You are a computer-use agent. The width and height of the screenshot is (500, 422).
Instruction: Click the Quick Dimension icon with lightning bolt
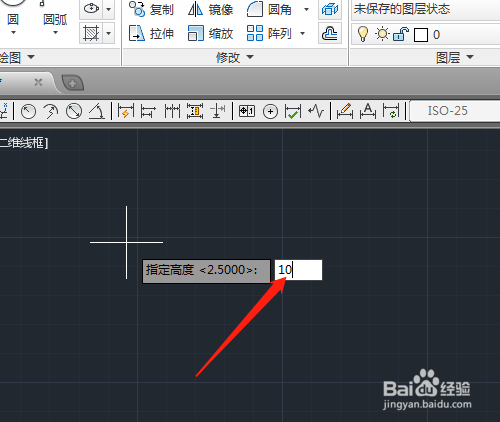click(x=126, y=111)
